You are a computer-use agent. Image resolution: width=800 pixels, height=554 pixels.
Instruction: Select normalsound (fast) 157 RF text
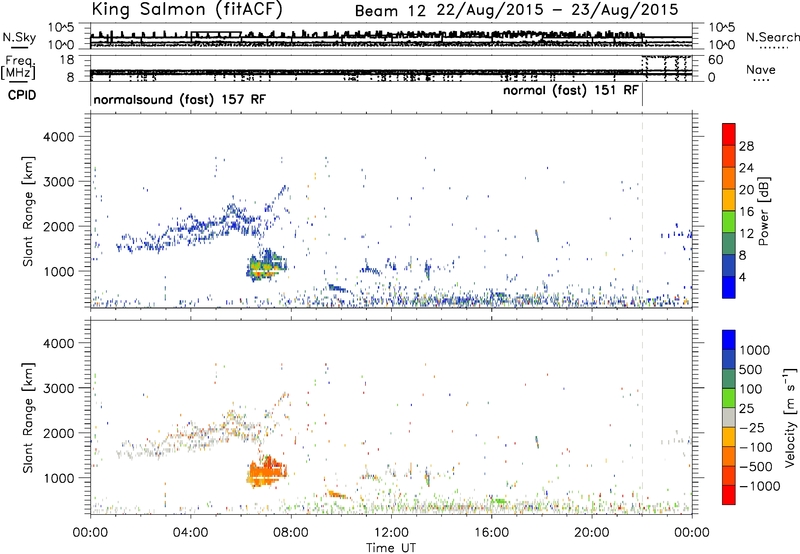tap(180, 99)
